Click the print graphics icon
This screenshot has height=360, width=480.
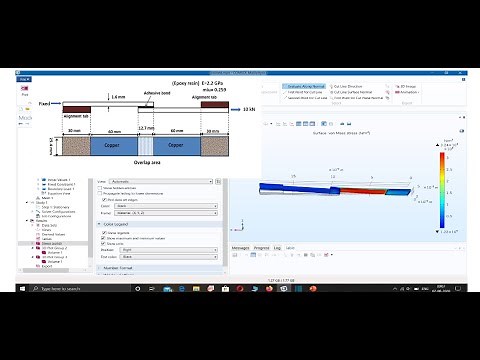click(349, 124)
